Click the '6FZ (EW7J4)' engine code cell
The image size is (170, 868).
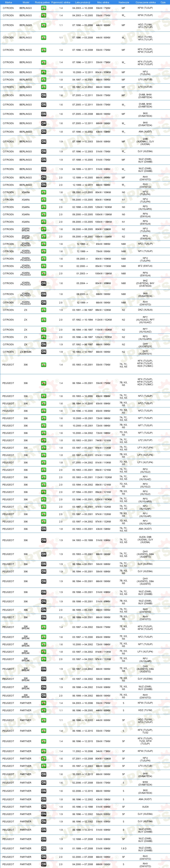(145, 266)
